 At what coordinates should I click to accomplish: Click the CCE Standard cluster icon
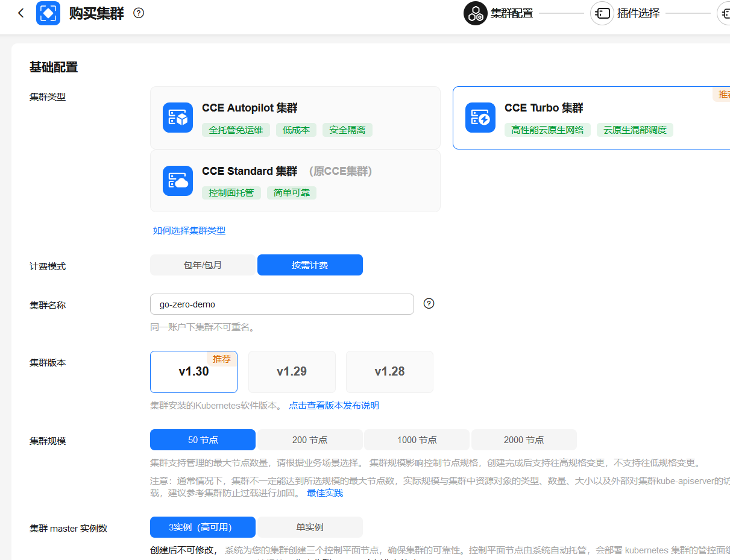178,181
